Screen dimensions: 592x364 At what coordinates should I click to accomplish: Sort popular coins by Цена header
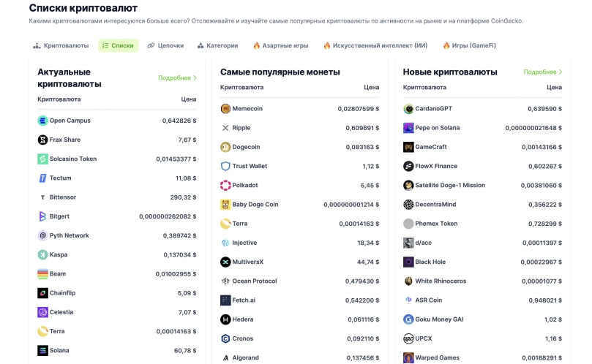pyautogui.click(x=372, y=87)
